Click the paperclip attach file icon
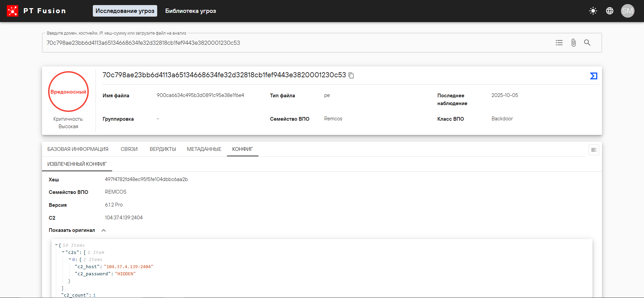This screenshot has height=298, width=644. [x=573, y=43]
